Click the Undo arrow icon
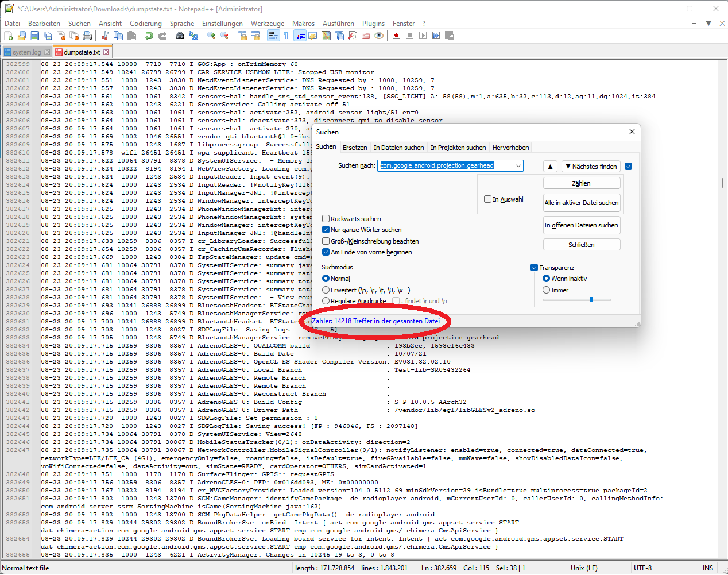Viewport: 728px width, 575px height. pyautogui.click(x=149, y=36)
